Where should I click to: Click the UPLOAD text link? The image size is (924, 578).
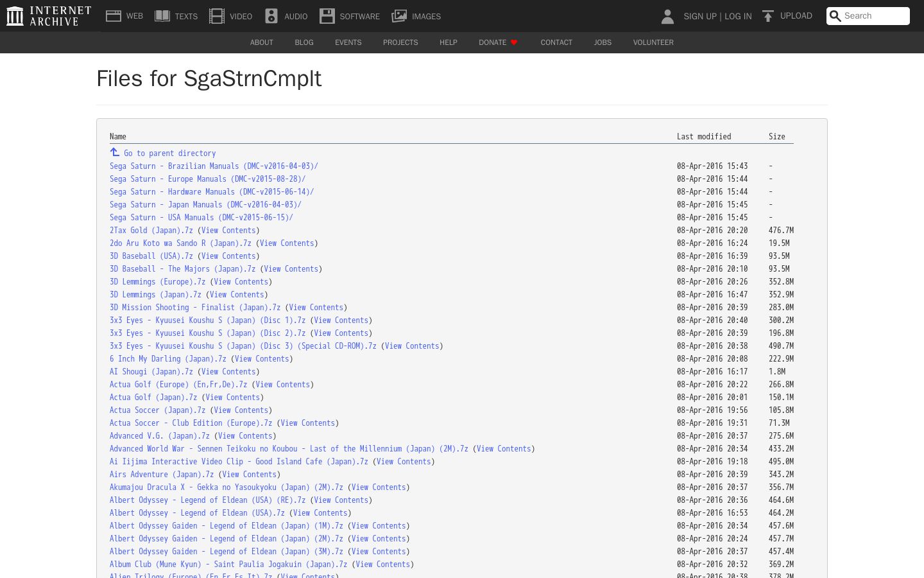(x=796, y=16)
